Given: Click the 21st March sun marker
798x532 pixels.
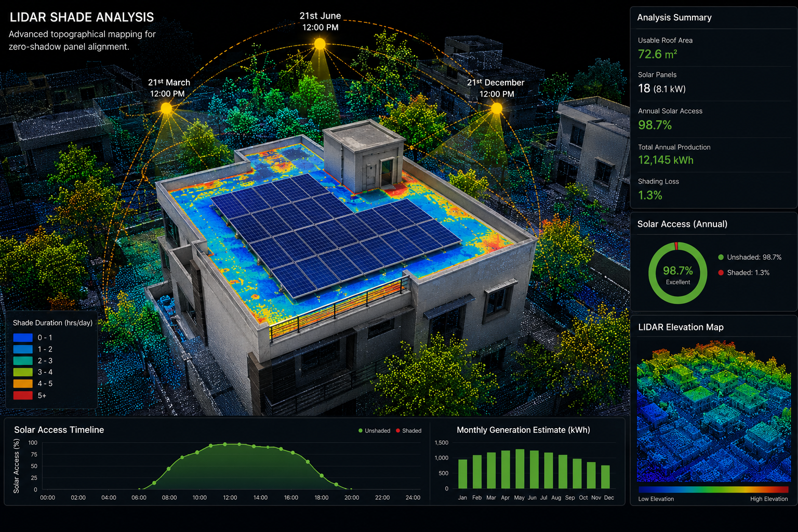Looking at the screenshot, I should 166,108.
